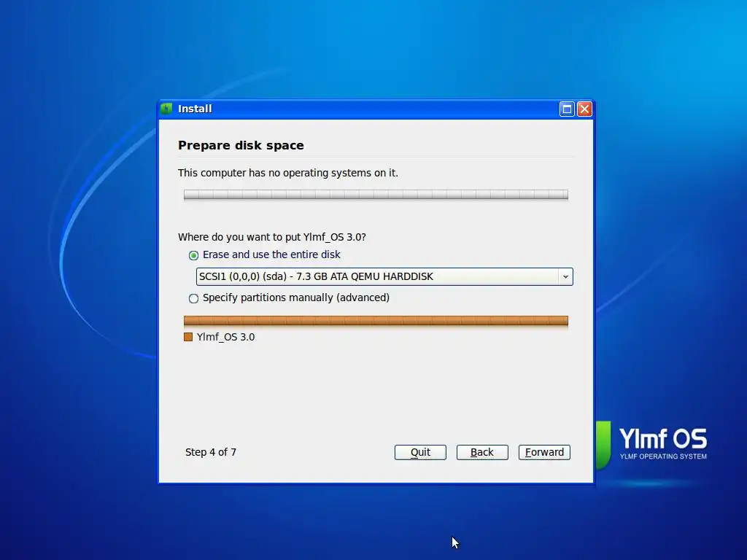Click the Install title bar text
Screen dimensions: 747x560
(x=195, y=109)
